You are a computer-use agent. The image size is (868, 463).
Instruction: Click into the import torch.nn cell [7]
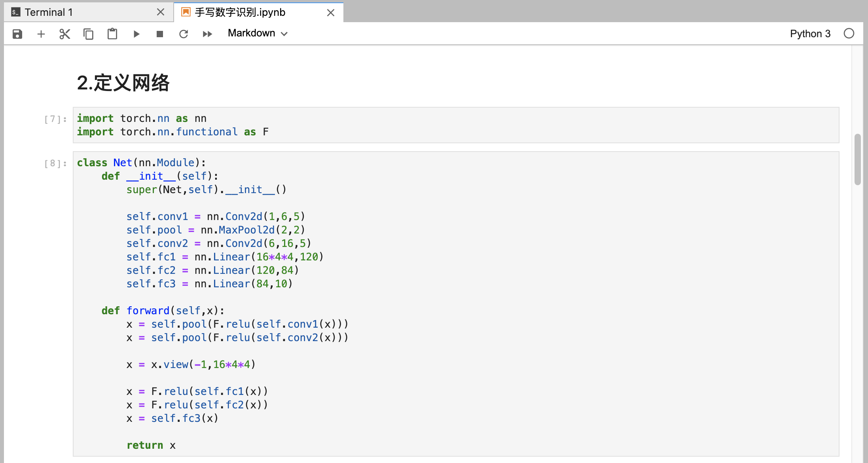[455, 125]
